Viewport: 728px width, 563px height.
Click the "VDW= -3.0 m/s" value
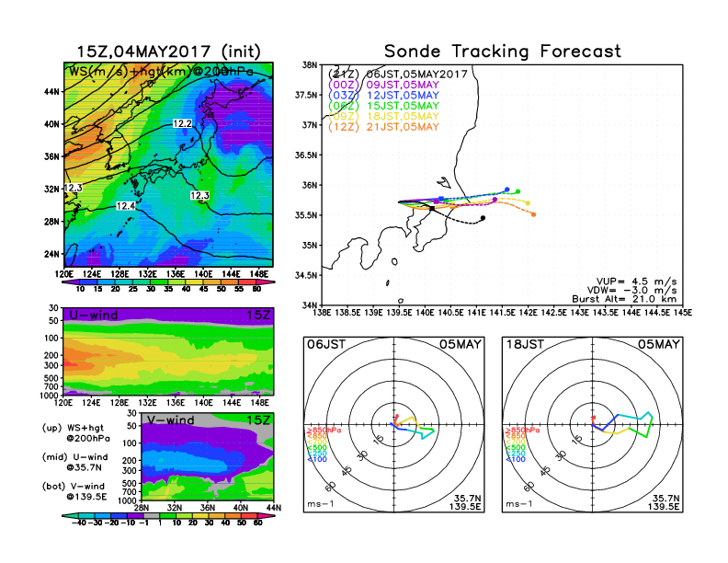coord(631,291)
